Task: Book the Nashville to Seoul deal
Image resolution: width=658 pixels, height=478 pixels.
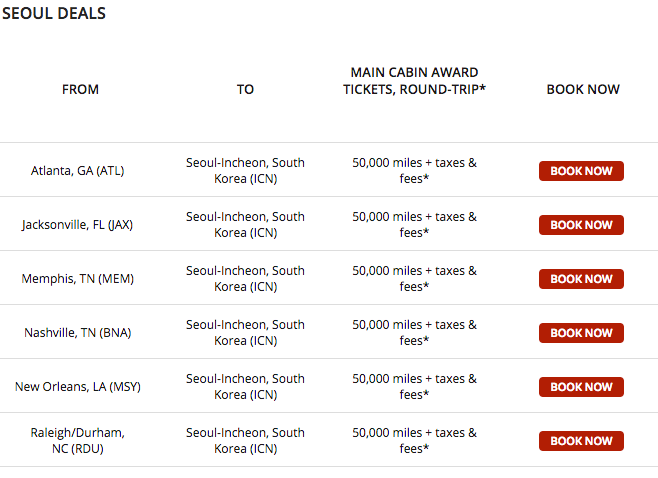Action: click(581, 333)
